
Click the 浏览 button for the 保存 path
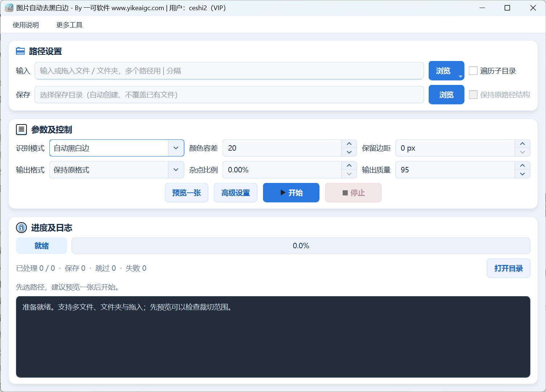click(x=446, y=95)
